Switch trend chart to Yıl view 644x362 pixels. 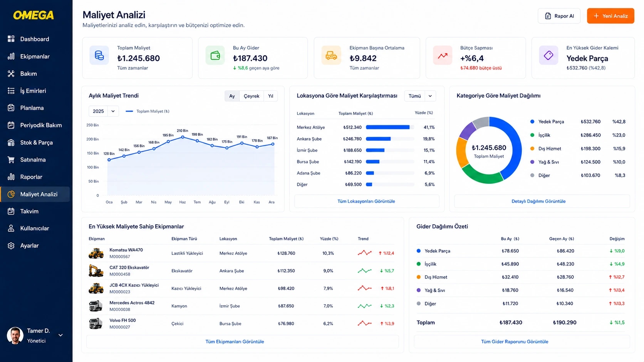pyautogui.click(x=271, y=96)
